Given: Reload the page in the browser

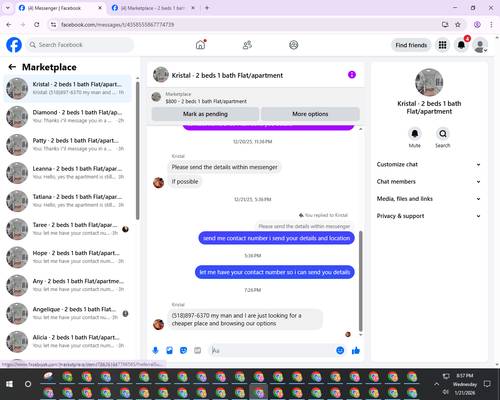Looking at the screenshot, I should (x=37, y=24).
